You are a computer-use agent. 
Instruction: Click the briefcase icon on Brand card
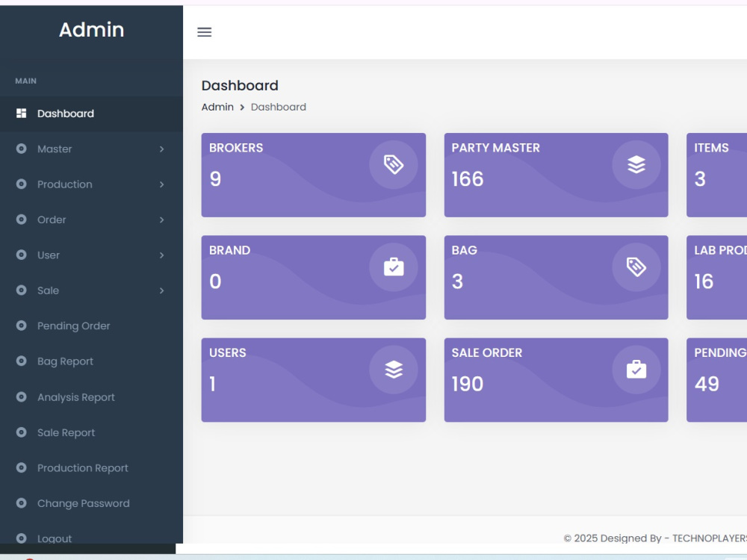click(394, 267)
